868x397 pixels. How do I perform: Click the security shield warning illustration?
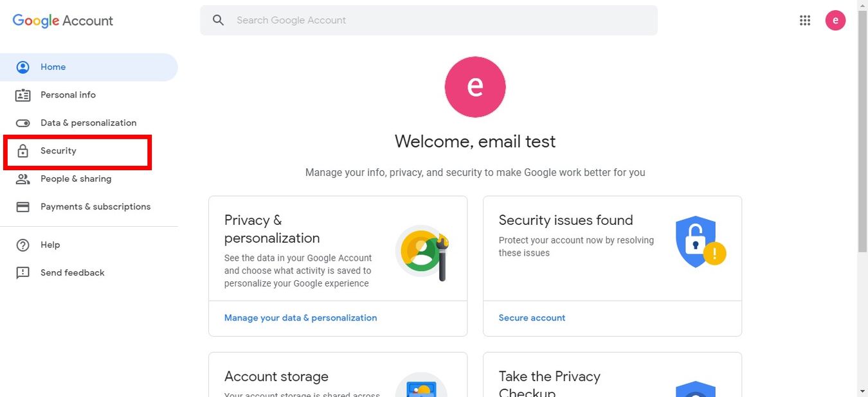(700, 242)
